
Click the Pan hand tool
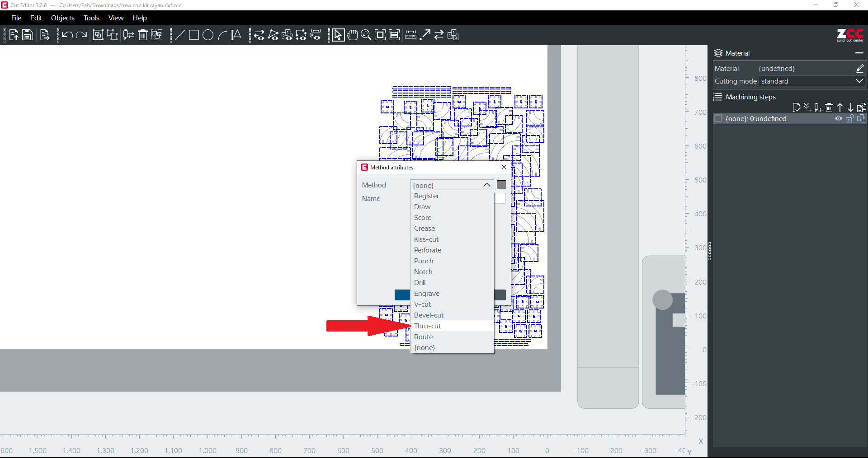point(352,35)
